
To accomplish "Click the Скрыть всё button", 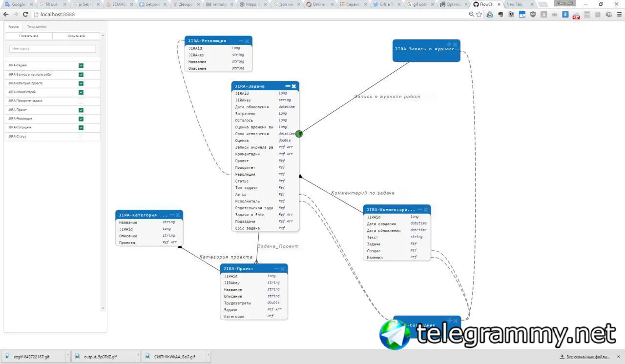I will coord(76,36).
